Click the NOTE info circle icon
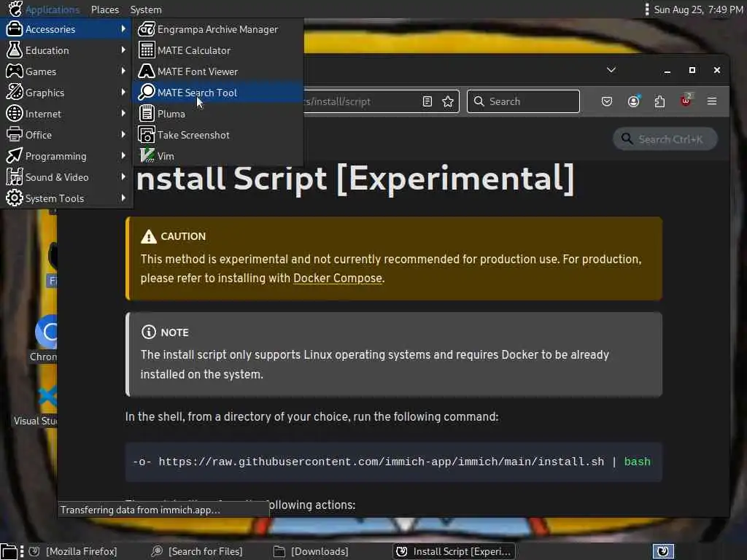 point(149,332)
